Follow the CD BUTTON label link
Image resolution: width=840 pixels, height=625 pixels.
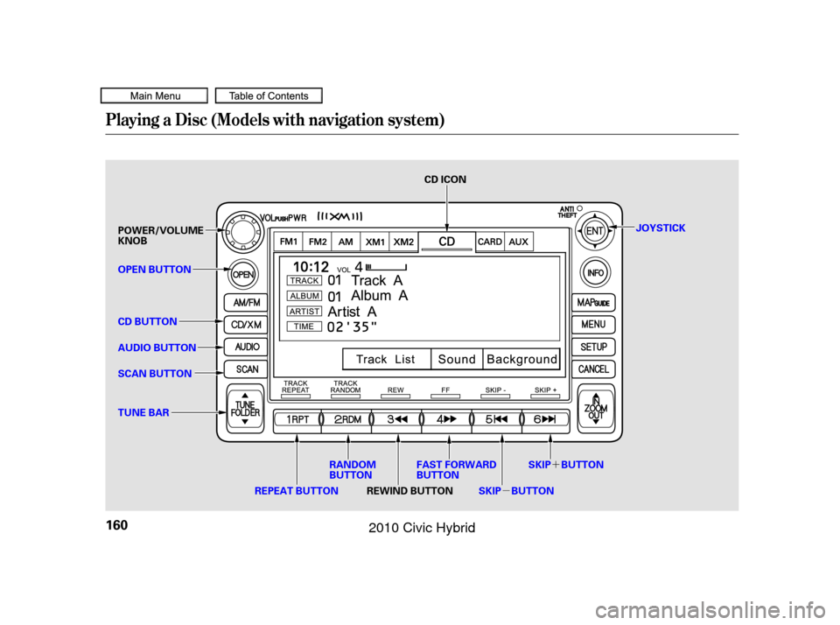(x=147, y=321)
